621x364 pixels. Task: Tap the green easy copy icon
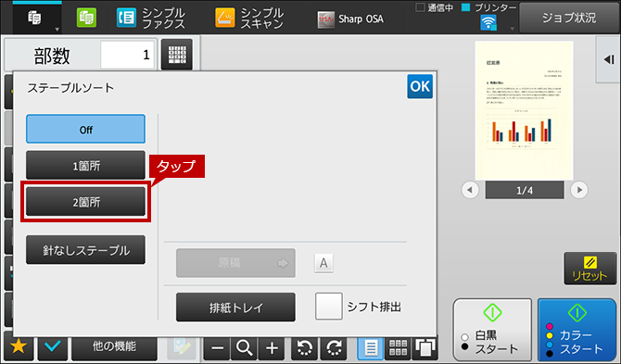coord(86,19)
